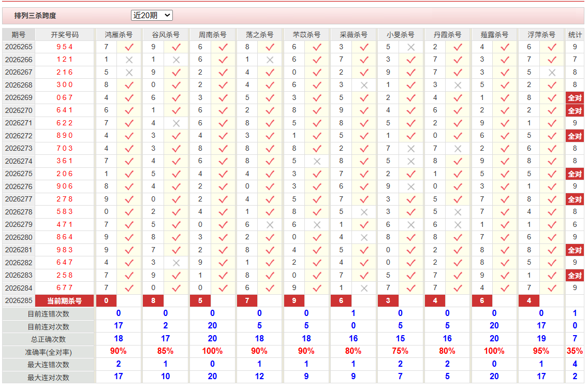Click draw number 677
588x389 pixels.
[x=65, y=287]
